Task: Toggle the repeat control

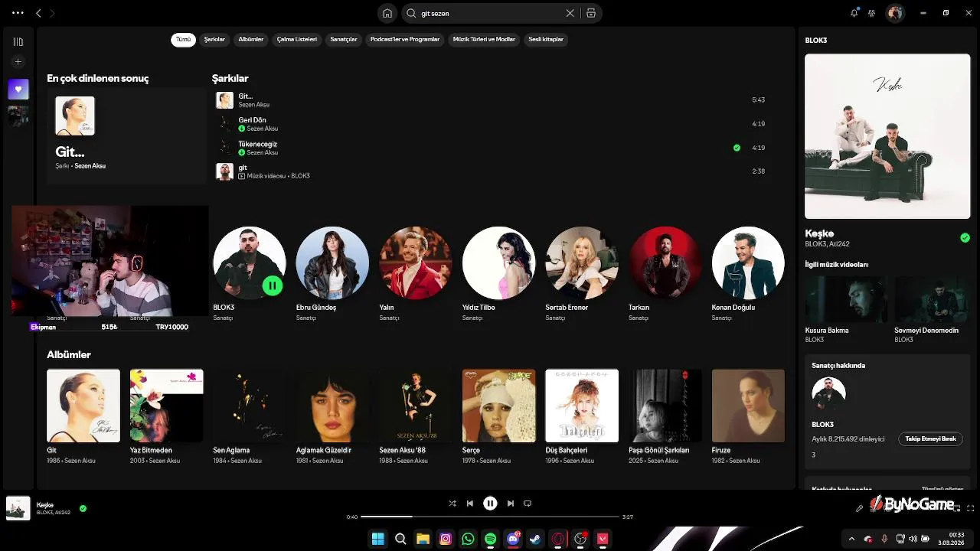Action: [x=528, y=504]
